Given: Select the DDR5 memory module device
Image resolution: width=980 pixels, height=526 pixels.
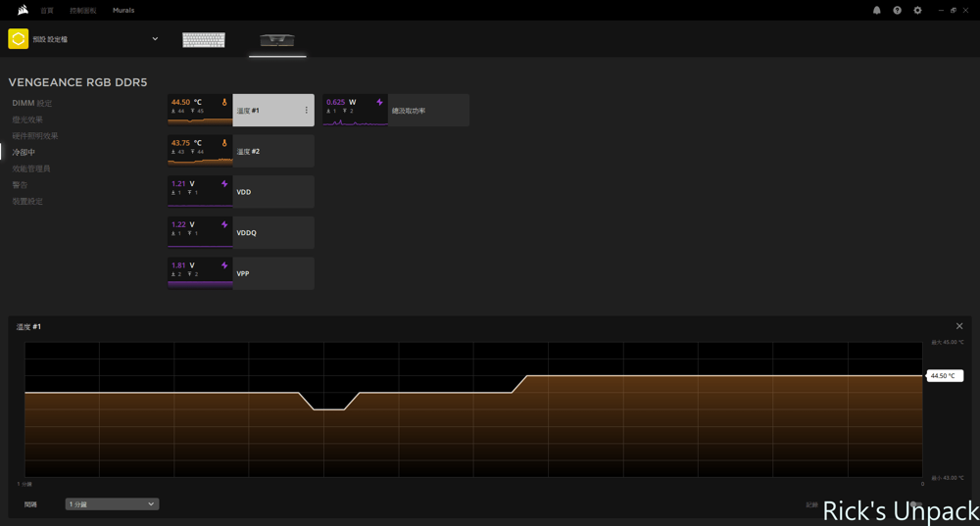Looking at the screenshot, I should (x=277, y=40).
